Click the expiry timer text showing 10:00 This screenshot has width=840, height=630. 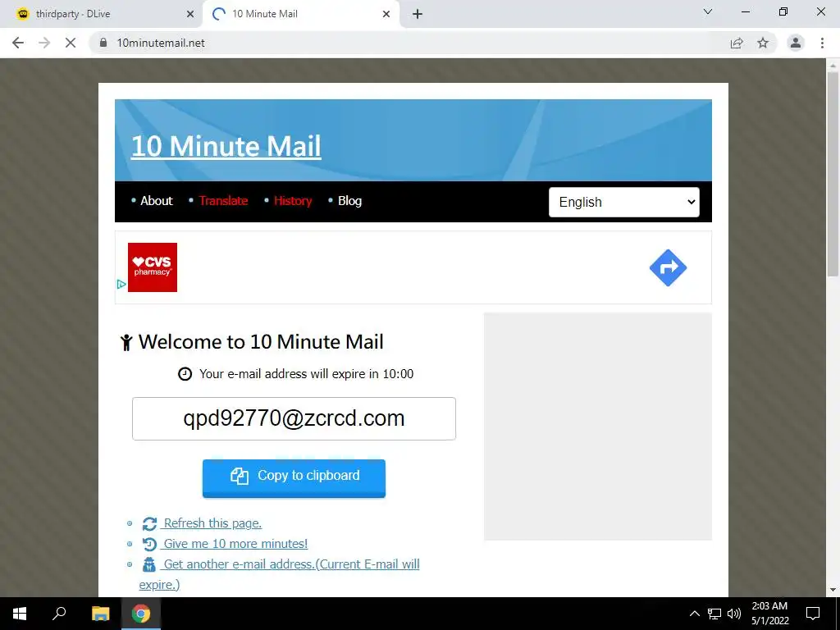[x=307, y=374]
